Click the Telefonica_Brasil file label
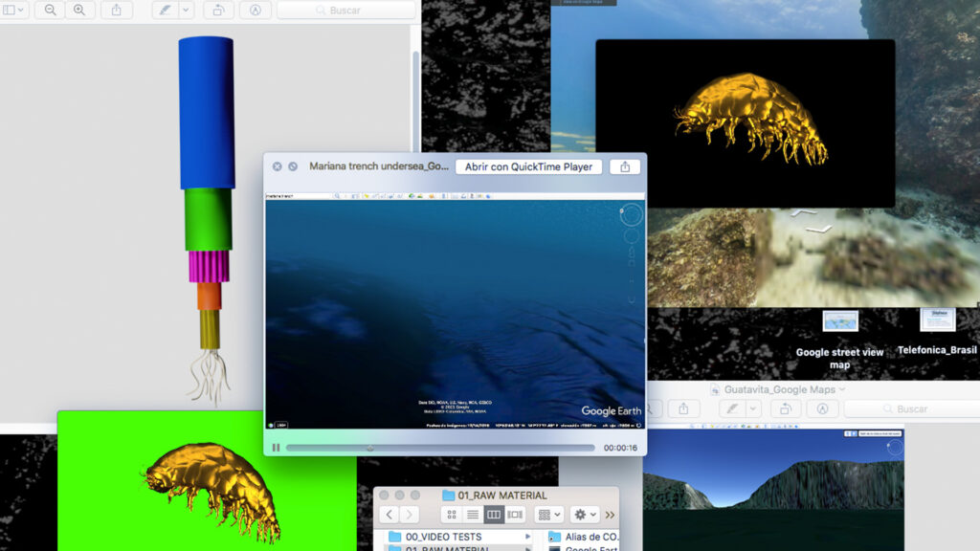Screen dimensions: 980x551 [937, 350]
